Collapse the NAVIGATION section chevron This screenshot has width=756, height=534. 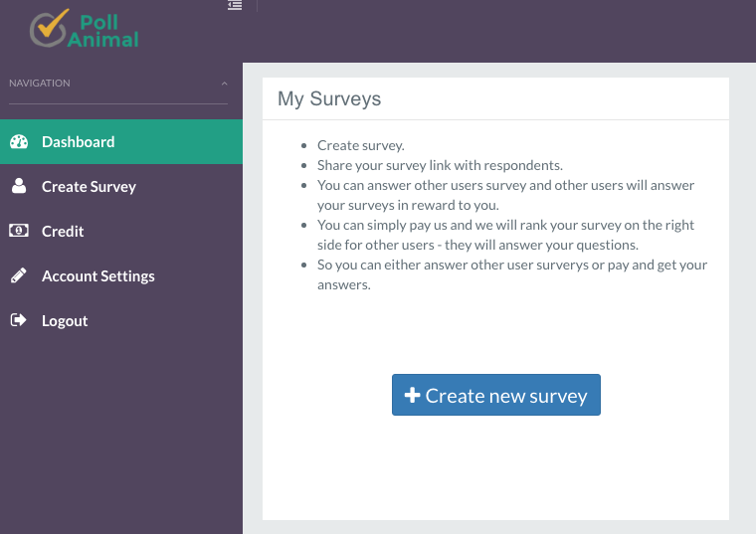(224, 84)
